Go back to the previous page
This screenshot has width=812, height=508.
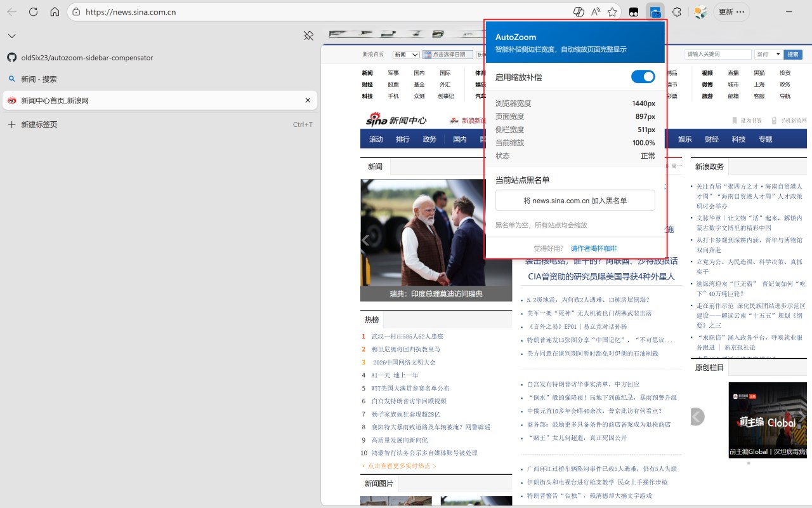click(x=12, y=12)
